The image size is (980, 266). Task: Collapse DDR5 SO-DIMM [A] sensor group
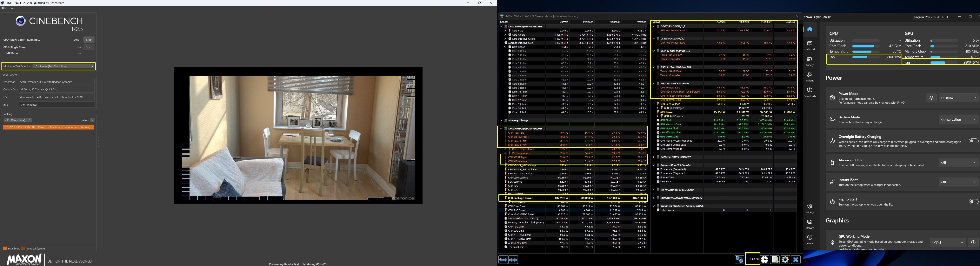click(x=654, y=26)
